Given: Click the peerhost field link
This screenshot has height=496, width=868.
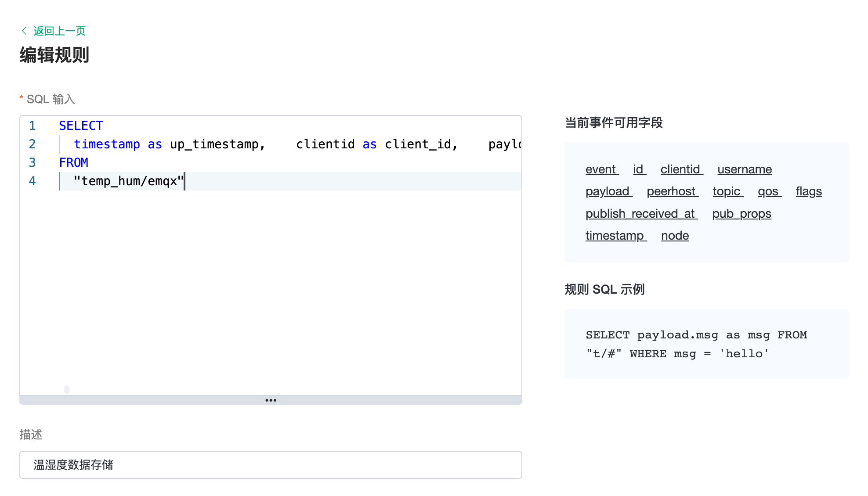Looking at the screenshot, I should 671,191.
